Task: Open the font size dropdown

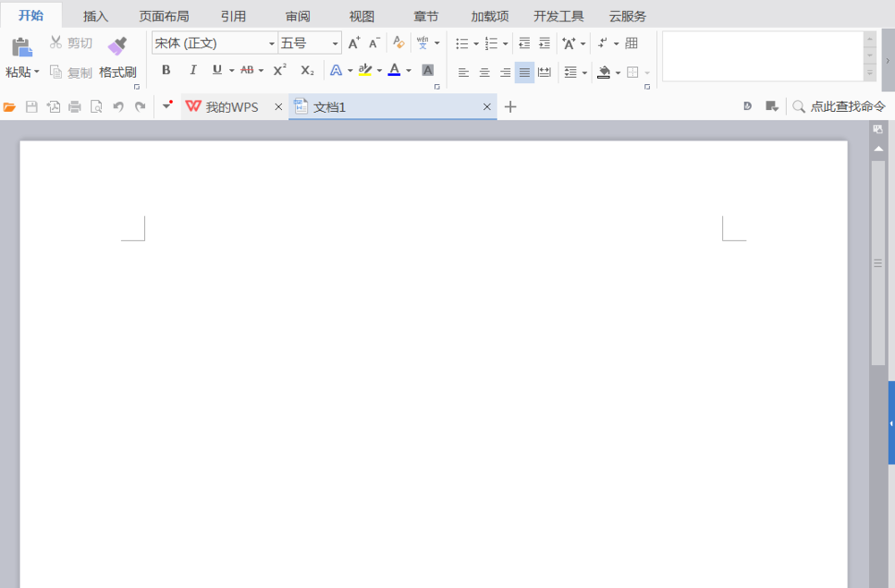Action: click(x=335, y=42)
